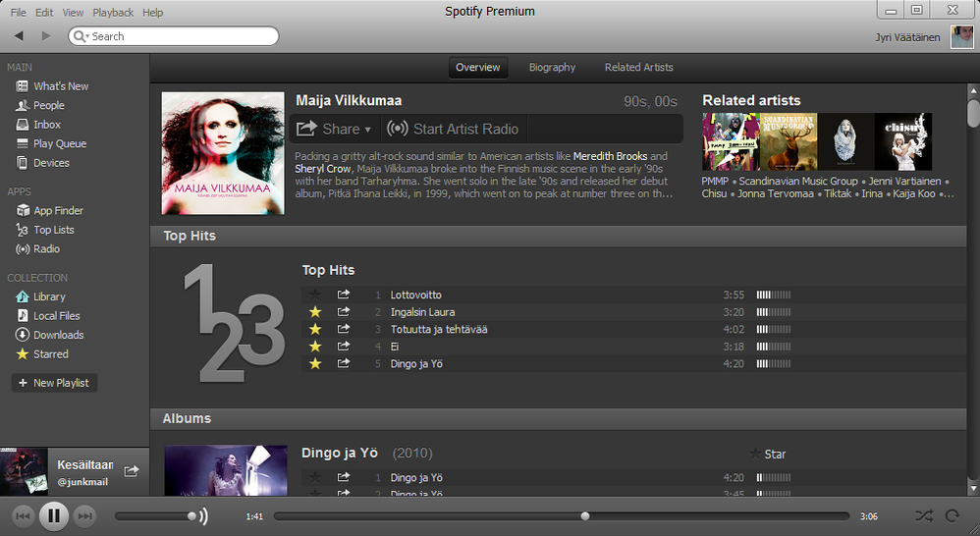Open Maija Vilkkumaa artist cover image
Screen dimensions: 980x536
223,154
